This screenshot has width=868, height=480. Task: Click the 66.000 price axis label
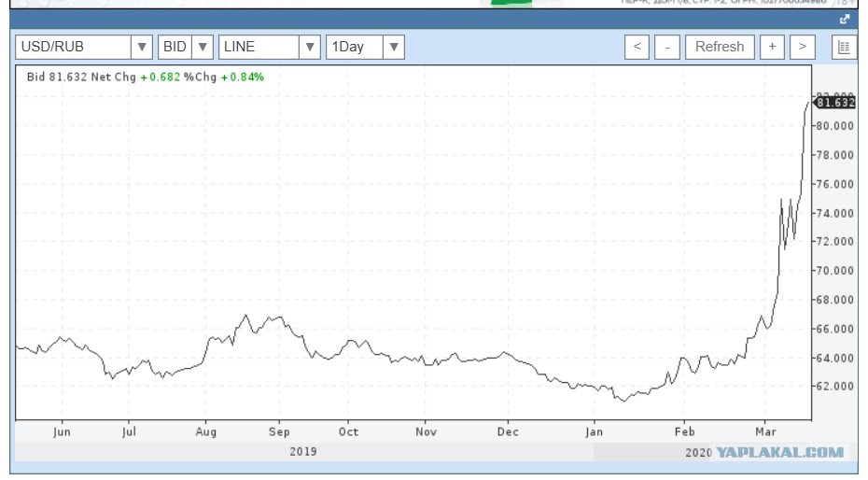[835, 329]
